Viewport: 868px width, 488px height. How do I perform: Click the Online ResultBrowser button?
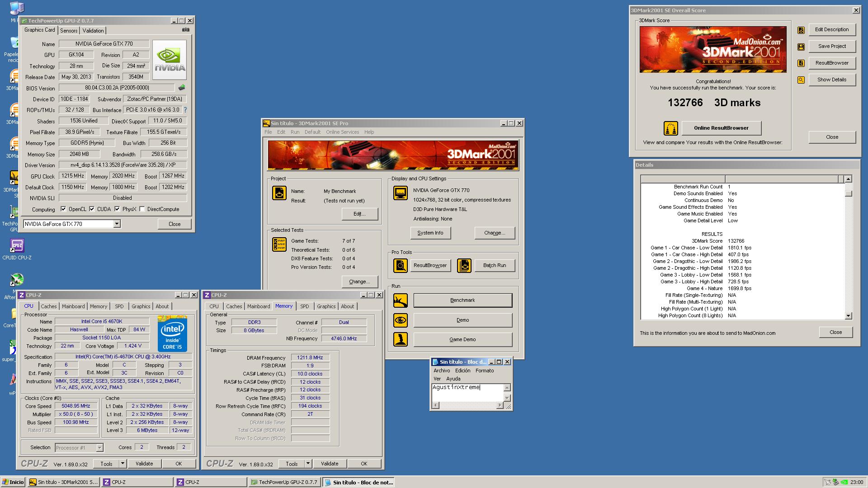pos(721,128)
